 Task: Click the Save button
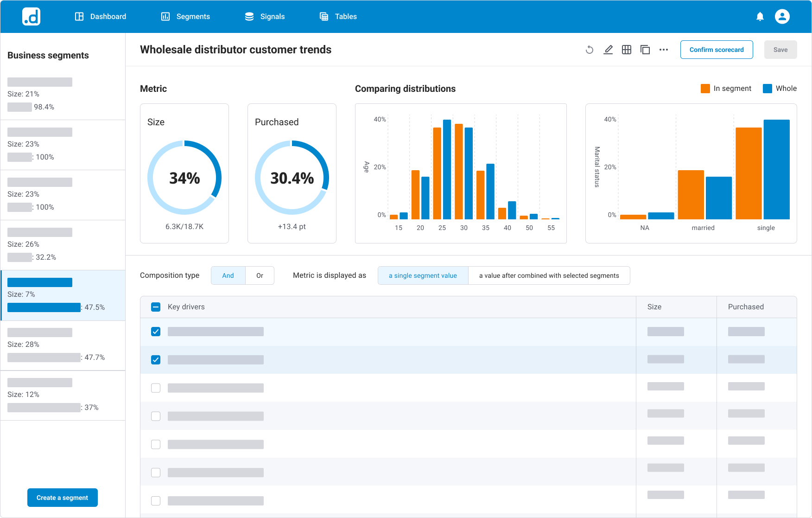tap(780, 50)
